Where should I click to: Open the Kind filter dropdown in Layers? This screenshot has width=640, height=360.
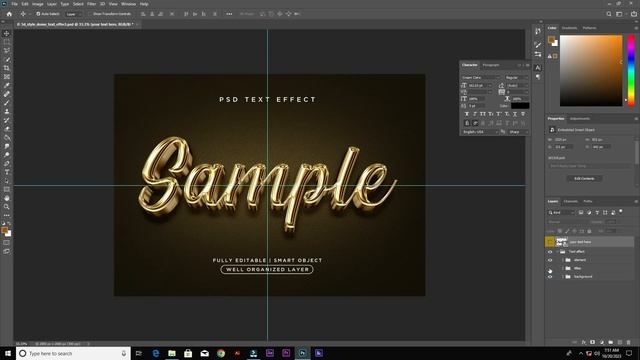(561, 212)
